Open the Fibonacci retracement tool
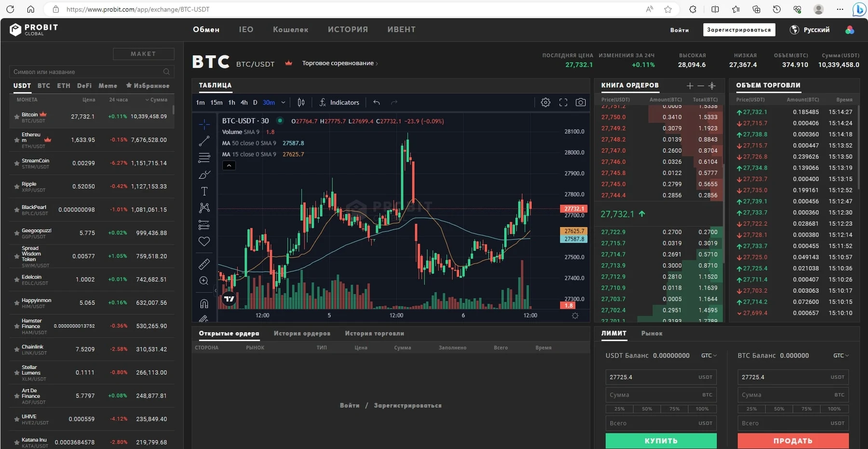 pyautogui.click(x=204, y=158)
